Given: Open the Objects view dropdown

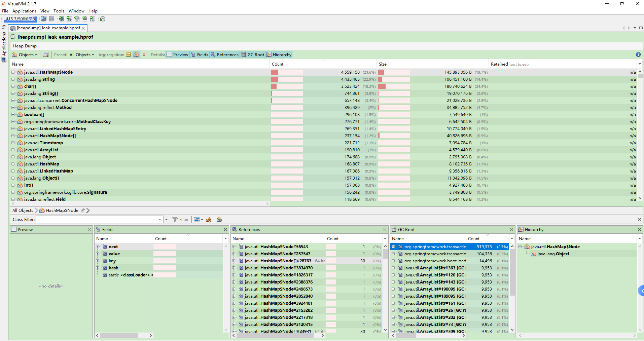Looking at the screenshot, I should (25, 54).
